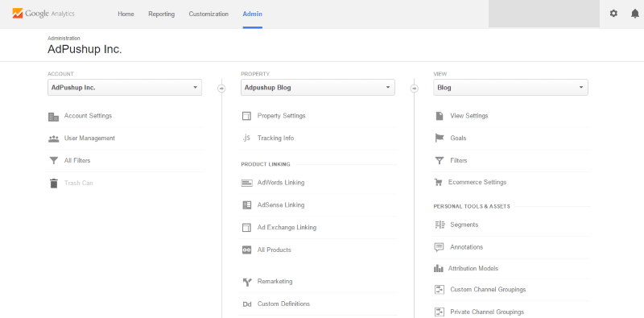This screenshot has width=644, height=318.
Task: Click the Annotations speech bubble icon
Action: pyautogui.click(x=439, y=247)
